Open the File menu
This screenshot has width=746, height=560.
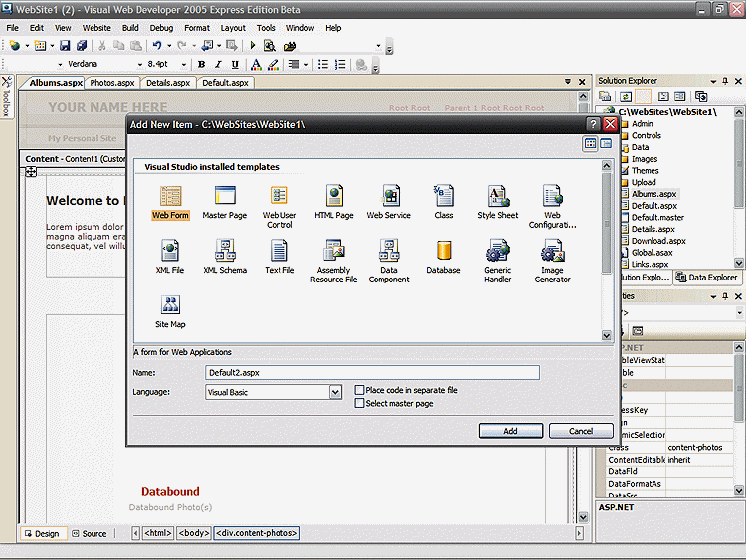click(x=12, y=28)
